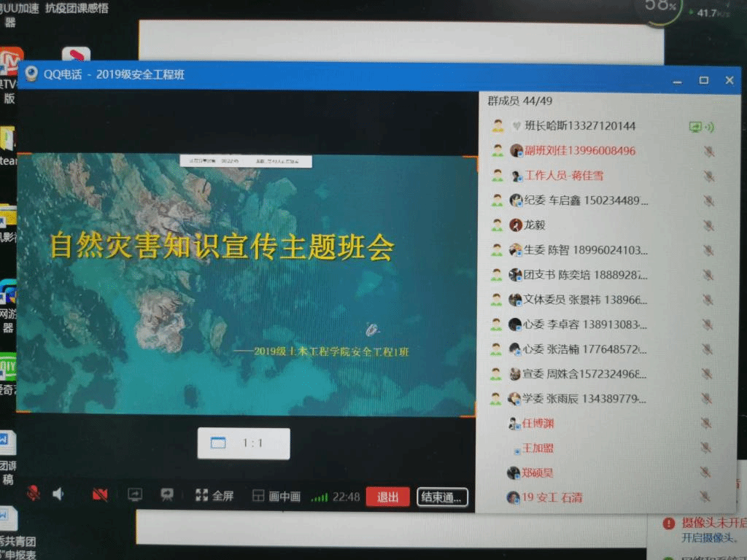Turn on the disabled camera icon

(100, 495)
